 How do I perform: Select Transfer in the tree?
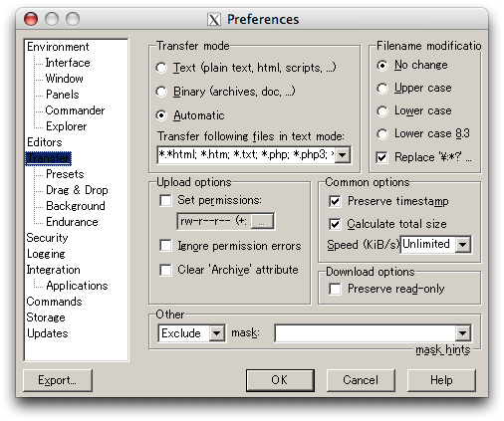49,158
